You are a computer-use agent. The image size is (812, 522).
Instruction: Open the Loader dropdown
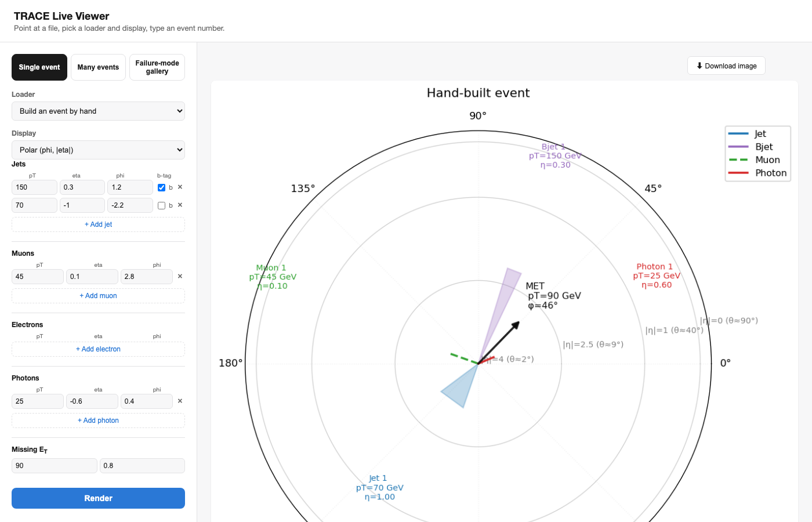pos(98,111)
